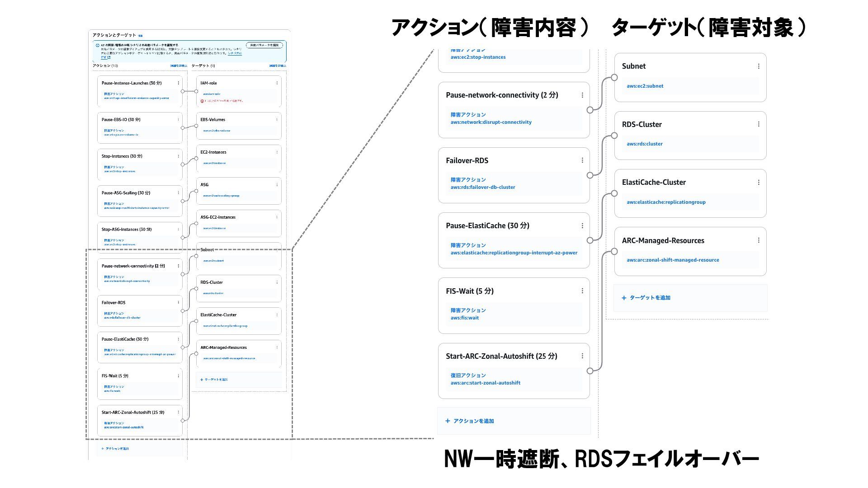The image size is (868, 488).
Task: Click the ターゲット (9) column heading
Action: [203, 66]
